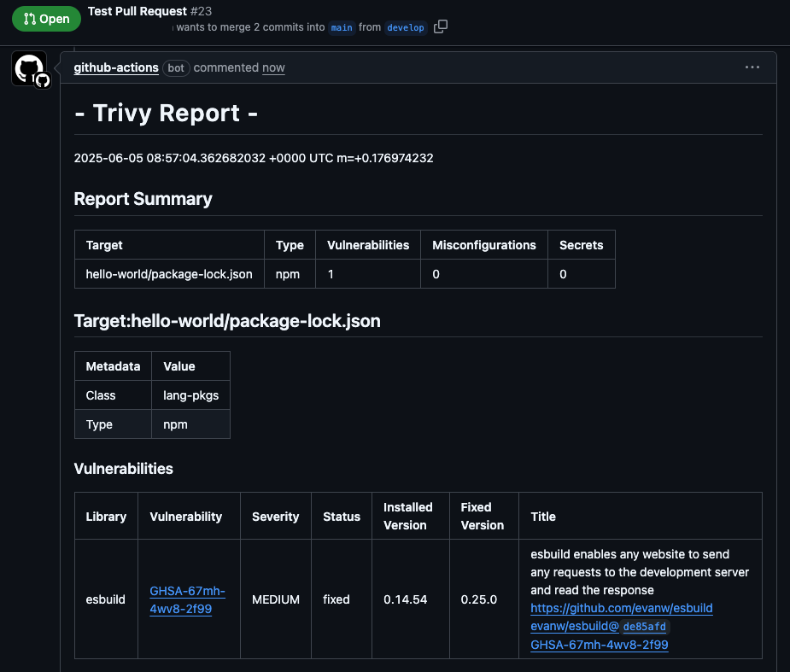Click the Misconfigurations column header
The width and height of the screenshot is (790, 672).
pos(483,245)
